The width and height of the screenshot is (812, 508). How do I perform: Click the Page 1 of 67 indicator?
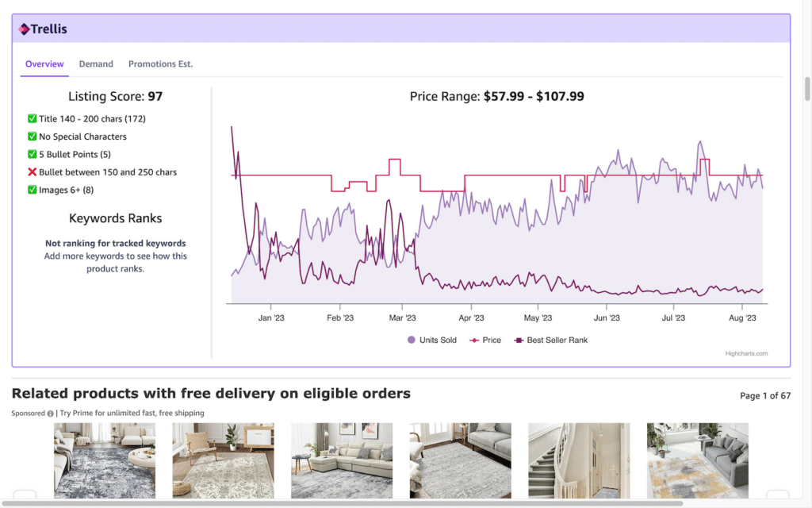click(x=765, y=396)
